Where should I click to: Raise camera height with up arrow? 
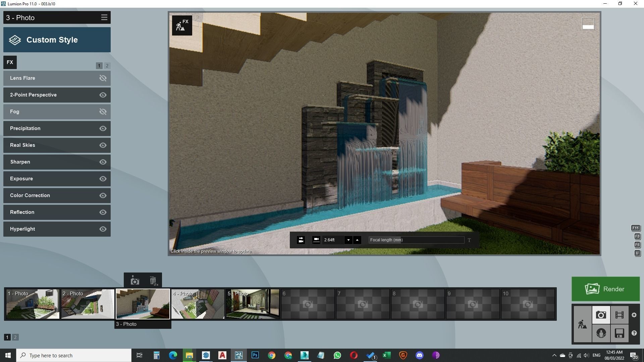click(357, 240)
